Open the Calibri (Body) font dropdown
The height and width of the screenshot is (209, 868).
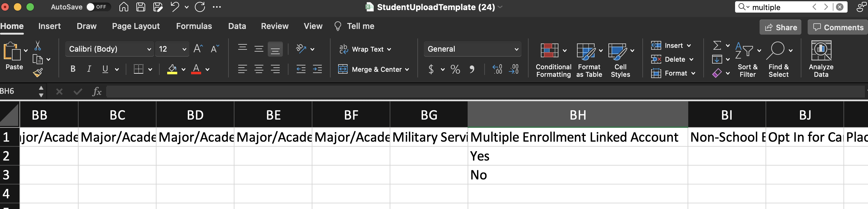coord(109,49)
